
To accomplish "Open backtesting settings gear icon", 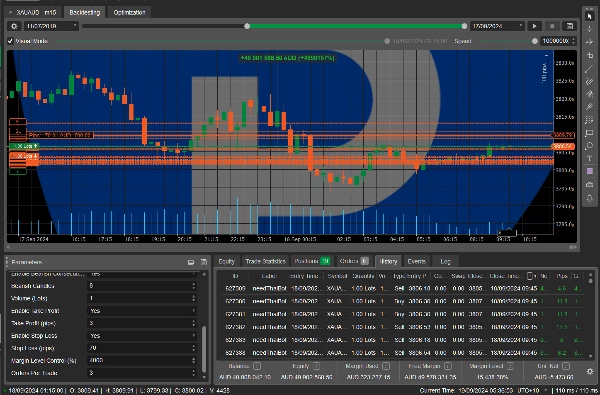I will click(x=14, y=26).
